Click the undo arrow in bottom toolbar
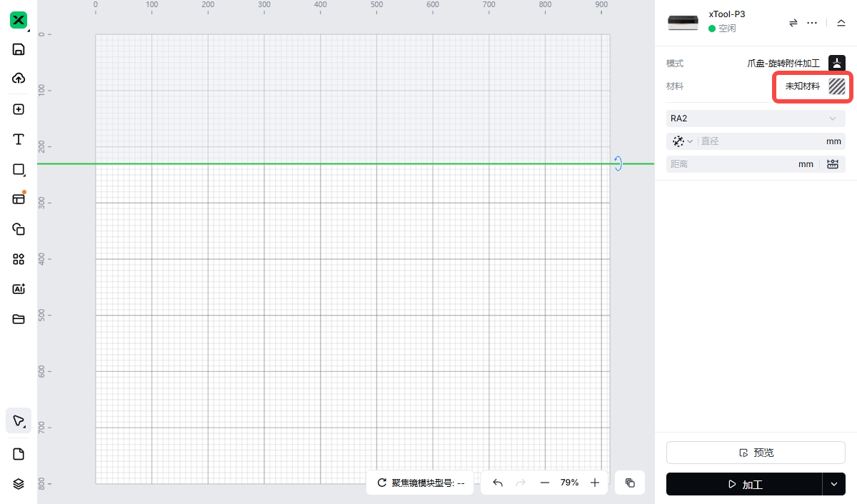The height and width of the screenshot is (504, 857). pos(498,483)
